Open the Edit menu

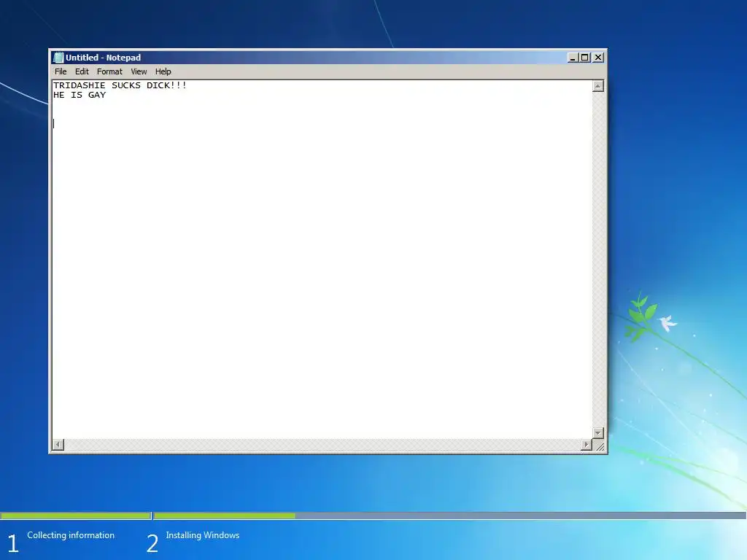click(x=82, y=71)
